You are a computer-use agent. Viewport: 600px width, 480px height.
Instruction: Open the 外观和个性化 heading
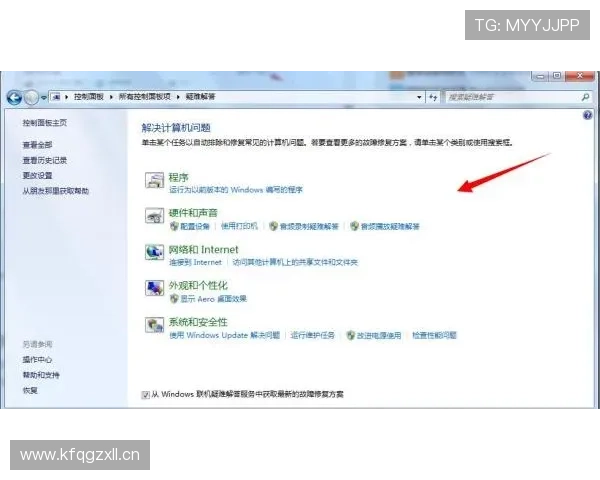pyautogui.click(x=198, y=285)
